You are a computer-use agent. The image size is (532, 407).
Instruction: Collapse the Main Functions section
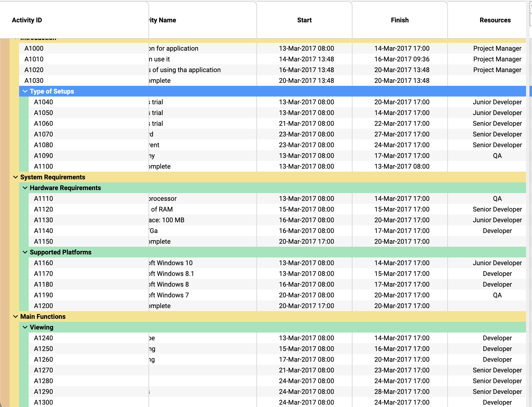tap(16, 317)
